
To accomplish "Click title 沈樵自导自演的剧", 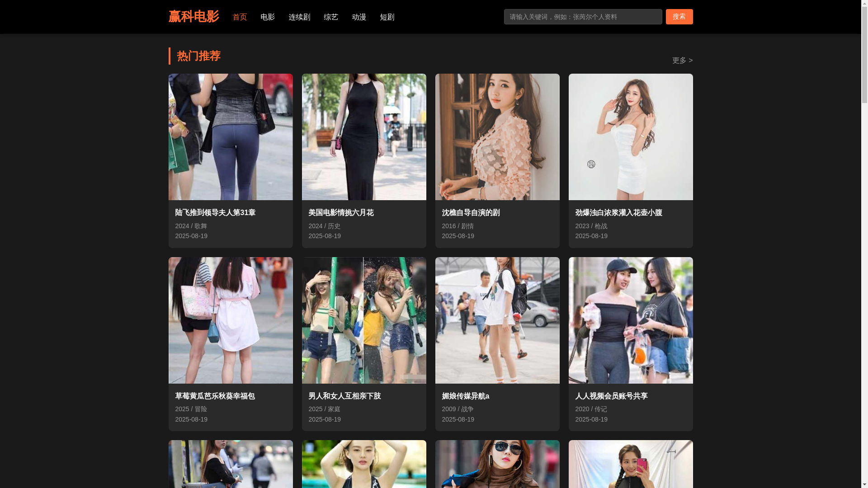I will tap(471, 213).
